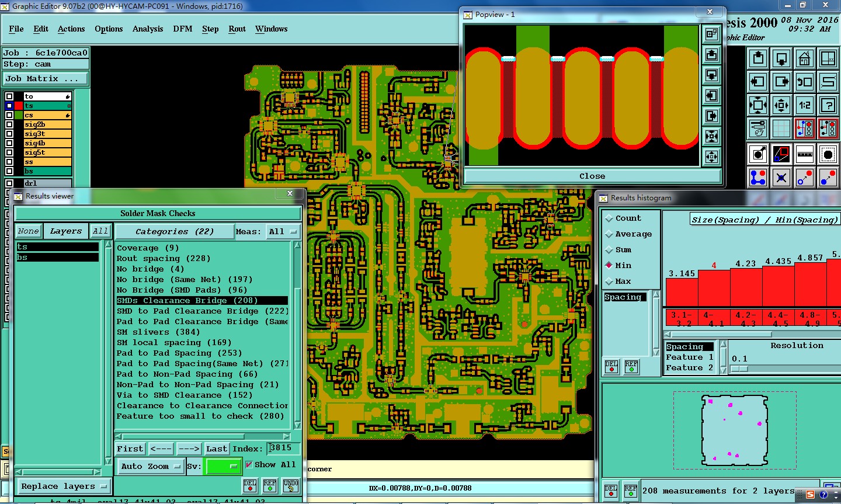Click the pan down icon in main toolbar
The height and width of the screenshot is (504, 841).
pyautogui.click(x=781, y=58)
